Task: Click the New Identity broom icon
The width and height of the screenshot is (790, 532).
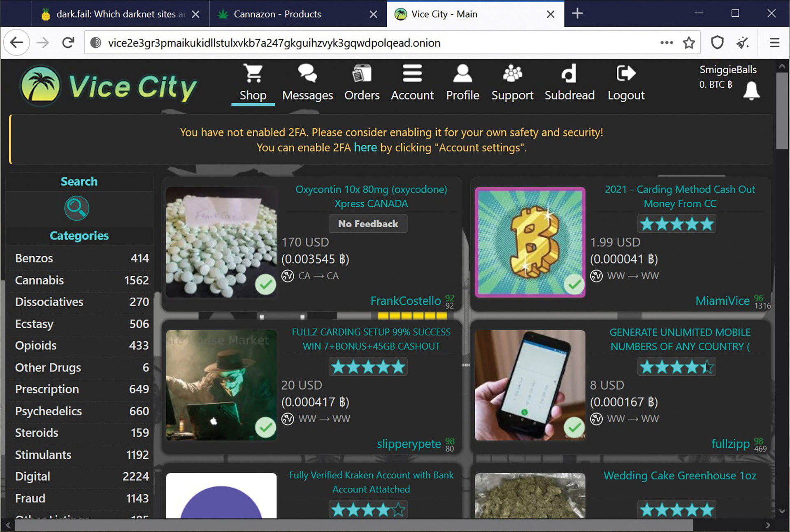Action: click(x=743, y=43)
